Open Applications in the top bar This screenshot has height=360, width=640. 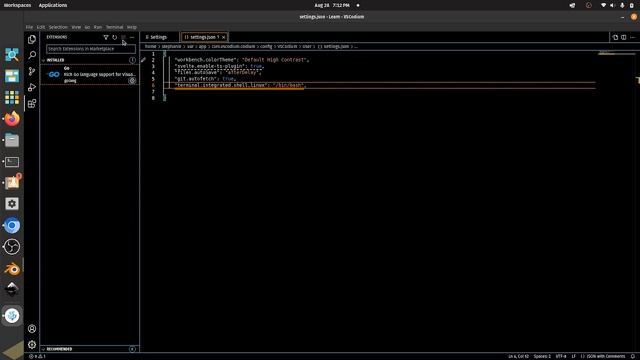tap(53, 5)
